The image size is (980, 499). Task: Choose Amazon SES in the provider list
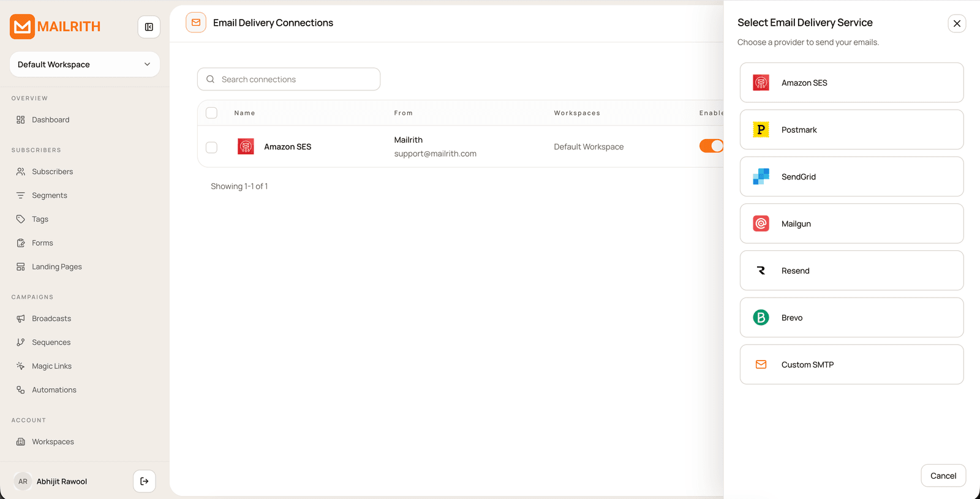[851, 83]
